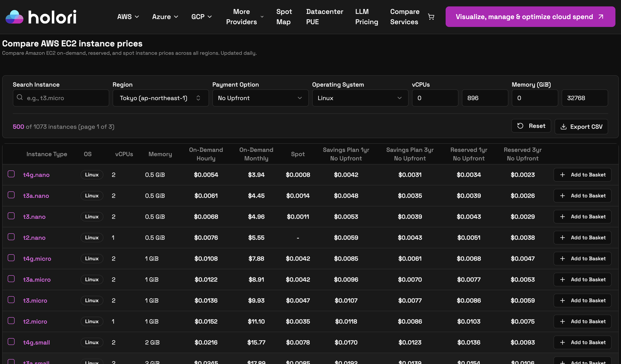Viewport: 621px width, 364px height.
Task: Add t3a.micro to basket
Action: [x=582, y=279]
